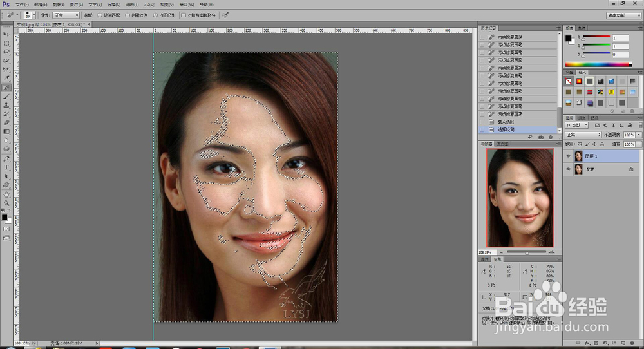This screenshot has height=349, width=644.
Task: Click the Navigator zoom slider
Action: coord(527,252)
